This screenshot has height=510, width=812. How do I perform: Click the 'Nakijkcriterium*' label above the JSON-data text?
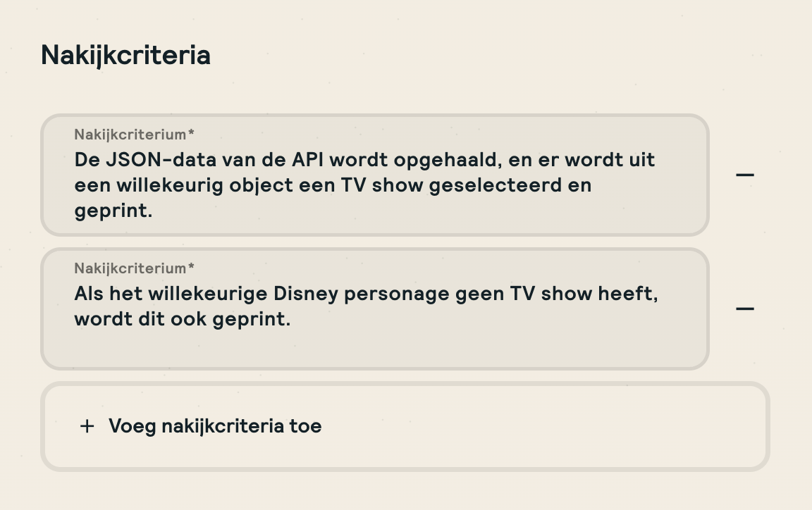pyautogui.click(x=134, y=134)
